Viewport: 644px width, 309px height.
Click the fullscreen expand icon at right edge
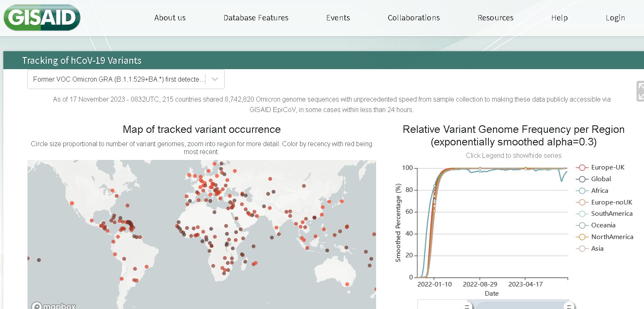tap(640, 91)
